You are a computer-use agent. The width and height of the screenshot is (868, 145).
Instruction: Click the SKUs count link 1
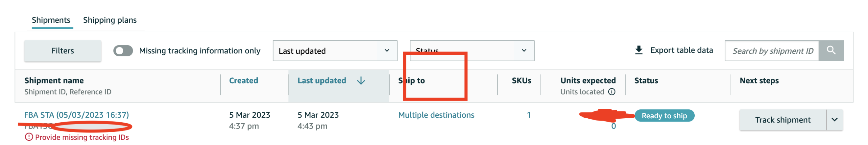pyautogui.click(x=529, y=115)
